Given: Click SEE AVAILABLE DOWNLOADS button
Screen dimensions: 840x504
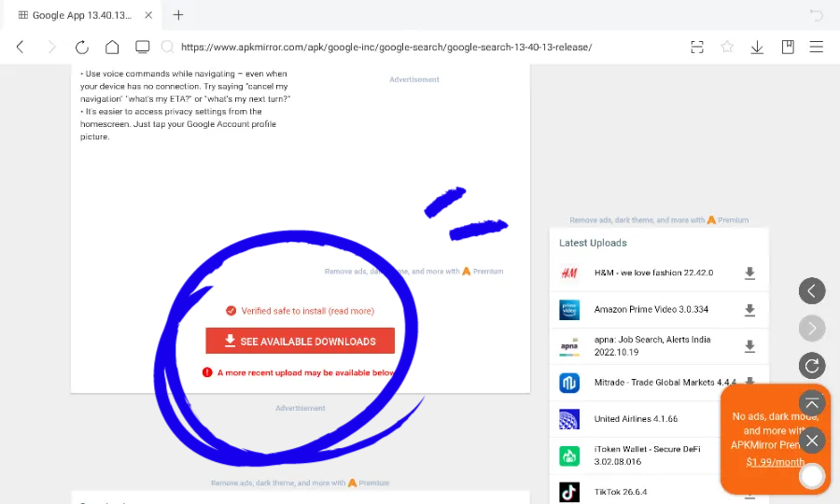Looking at the screenshot, I should 300,341.
